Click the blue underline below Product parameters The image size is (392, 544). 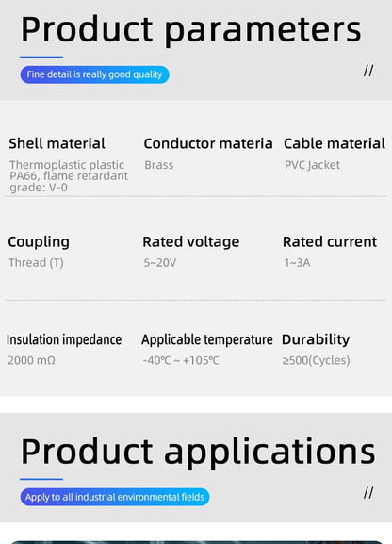[41, 57]
